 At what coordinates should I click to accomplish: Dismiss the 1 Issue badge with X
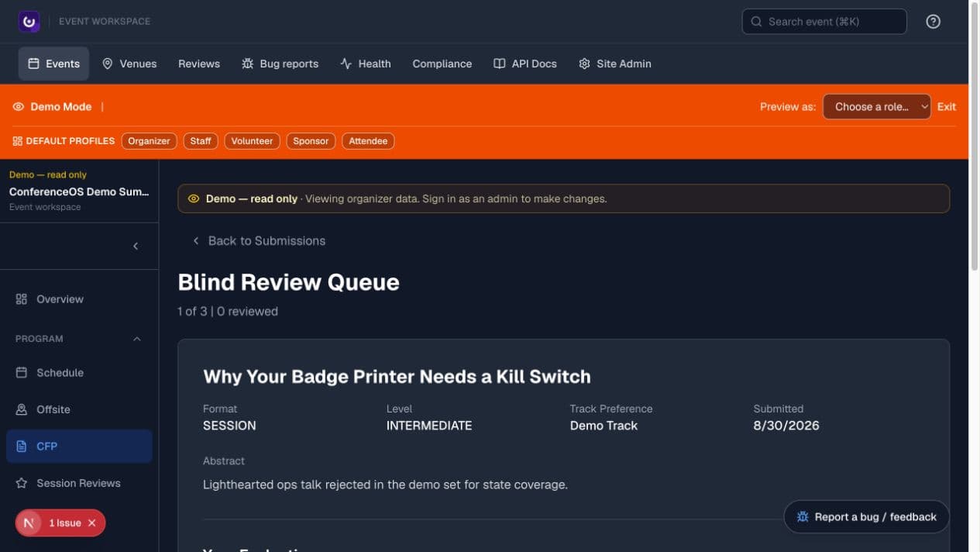(91, 523)
